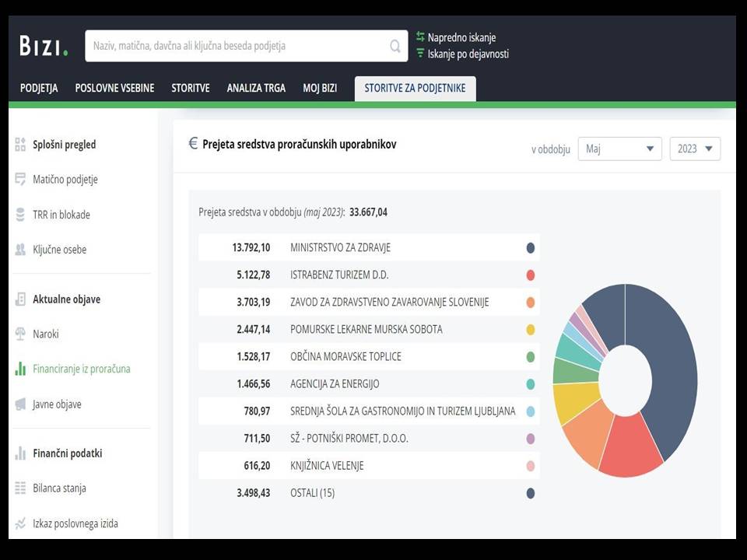Image resolution: width=747 pixels, height=560 pixels.
Task: Click the TRR in blokade coins icon
Action: pos(20,215)
